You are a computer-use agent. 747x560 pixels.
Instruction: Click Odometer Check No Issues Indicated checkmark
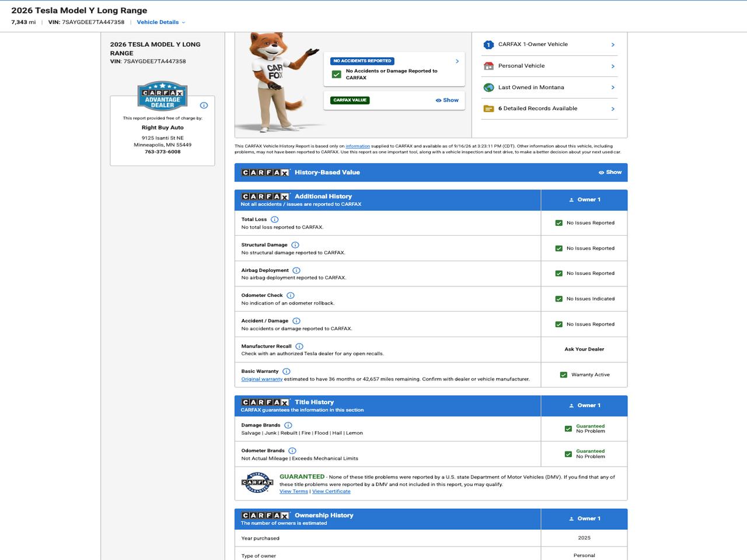pos(559,299)
